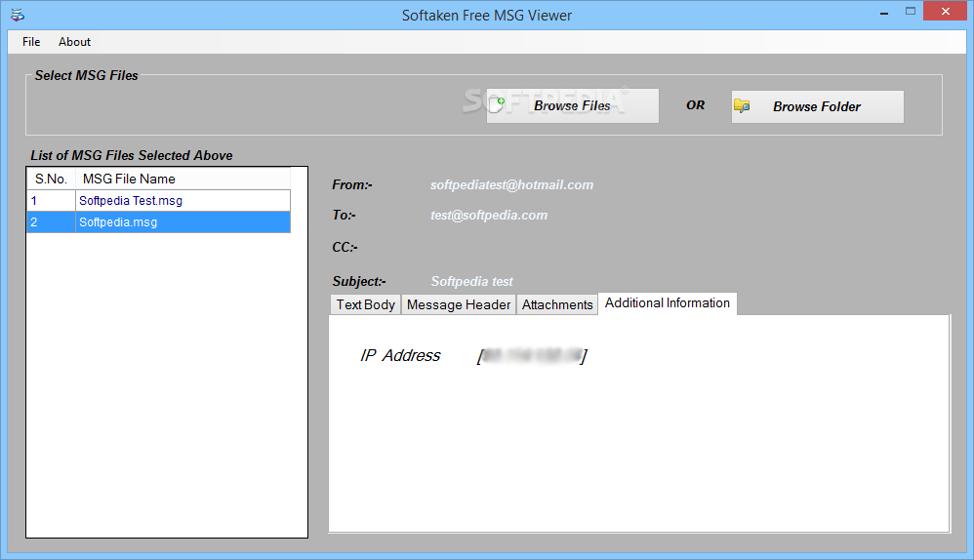
Task: Click the CC:- label
Action: pos(345,247)
